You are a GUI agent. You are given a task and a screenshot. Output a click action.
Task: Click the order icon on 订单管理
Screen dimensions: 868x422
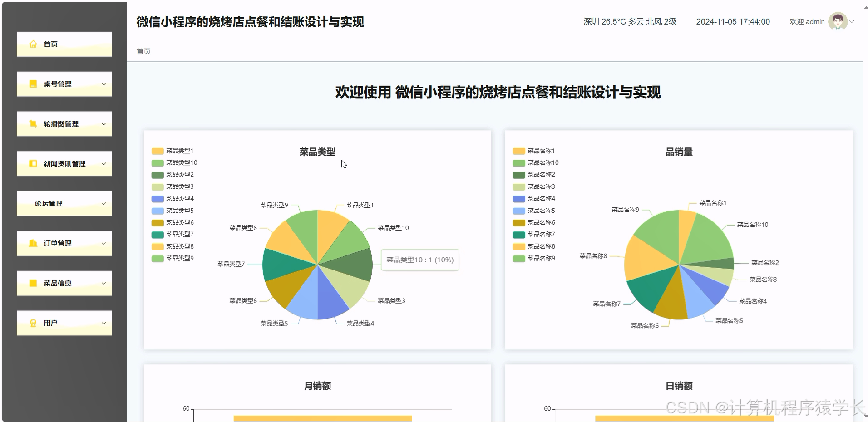(32, 243)
